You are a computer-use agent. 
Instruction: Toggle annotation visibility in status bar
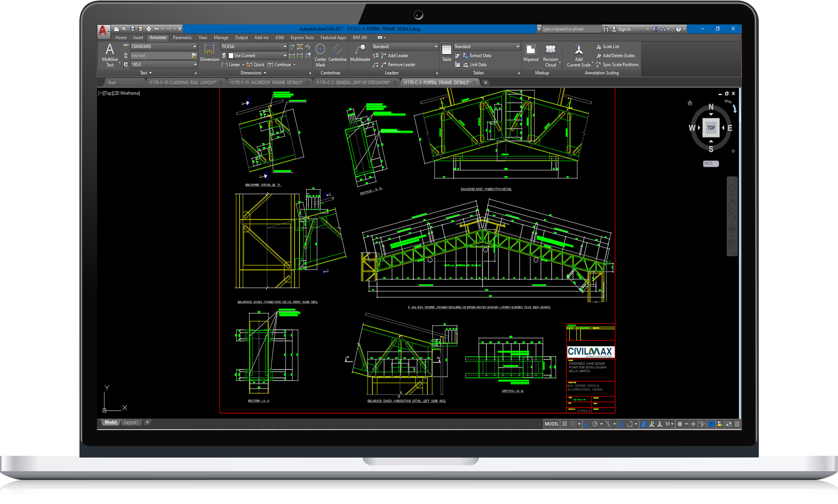tap(644, 424)
